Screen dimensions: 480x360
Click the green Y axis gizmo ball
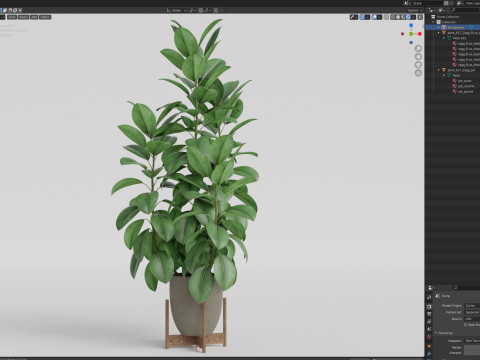click(411, 34)
